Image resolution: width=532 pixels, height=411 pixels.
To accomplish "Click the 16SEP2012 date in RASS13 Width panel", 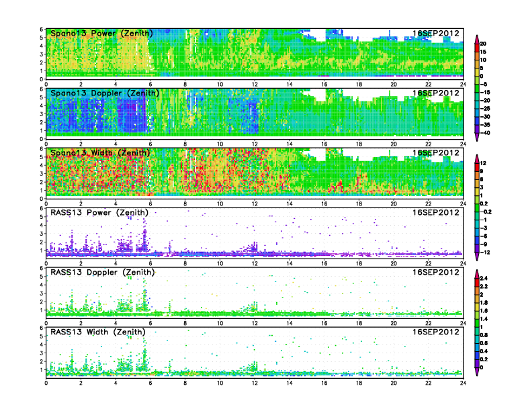I will 436,332.
